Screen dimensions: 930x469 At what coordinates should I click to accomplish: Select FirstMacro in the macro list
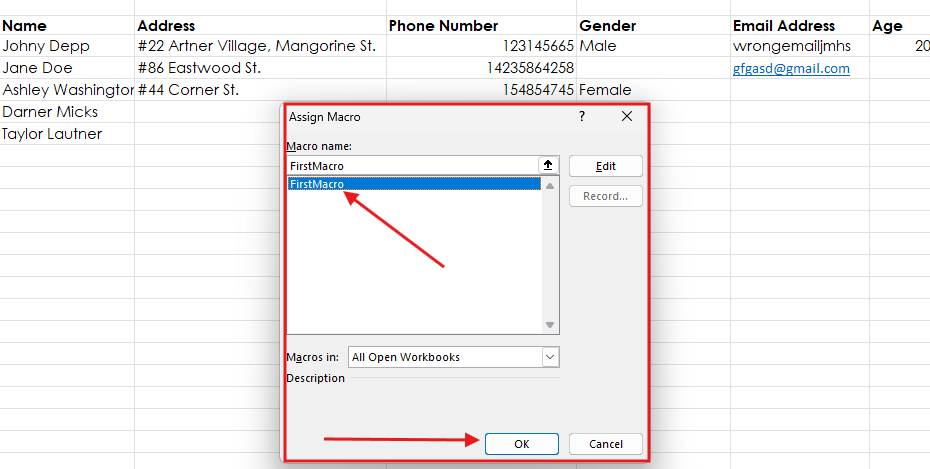point(316,184)
